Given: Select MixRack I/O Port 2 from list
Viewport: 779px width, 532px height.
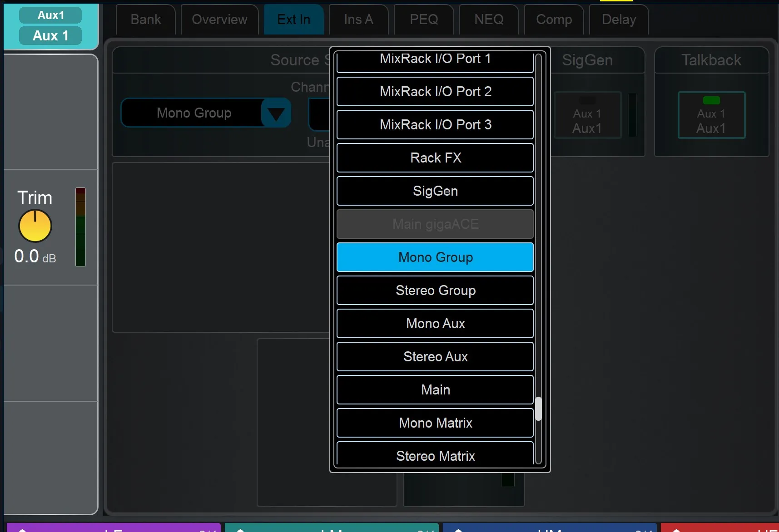Looking at the screenshot, I should pos(435,92).
